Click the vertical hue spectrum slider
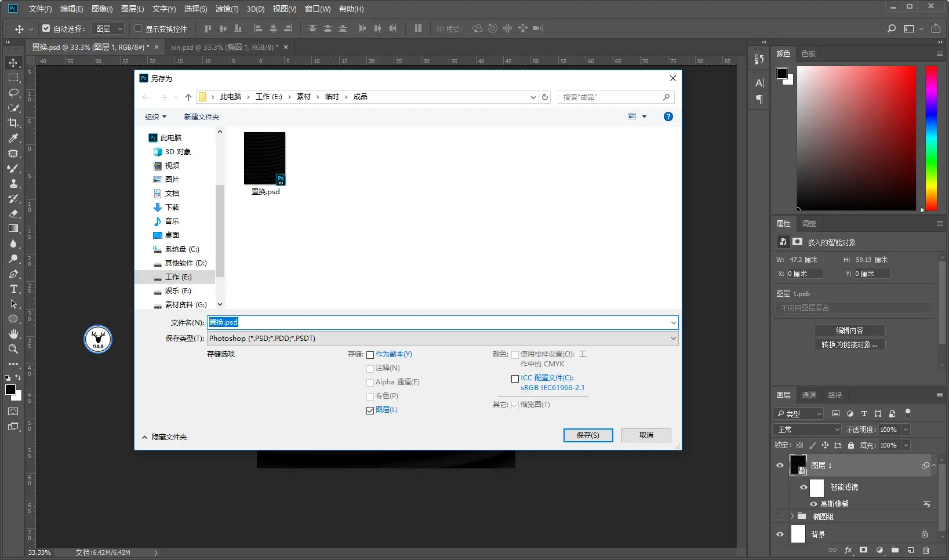This screenshot has width=949, height=560. pyautogui.click(x=931, y=138)
